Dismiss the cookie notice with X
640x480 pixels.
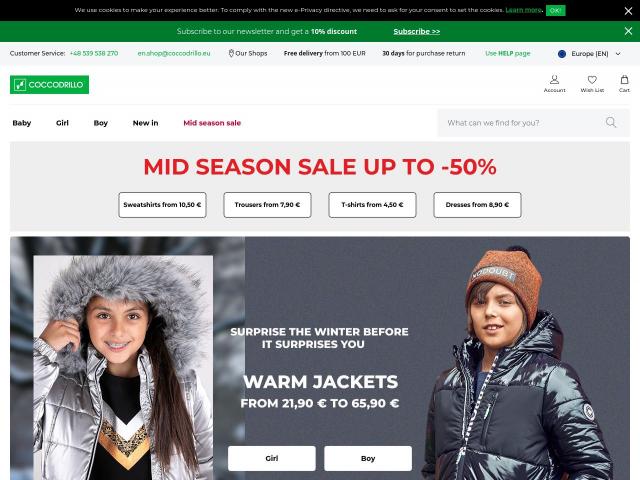click(628, 11)
